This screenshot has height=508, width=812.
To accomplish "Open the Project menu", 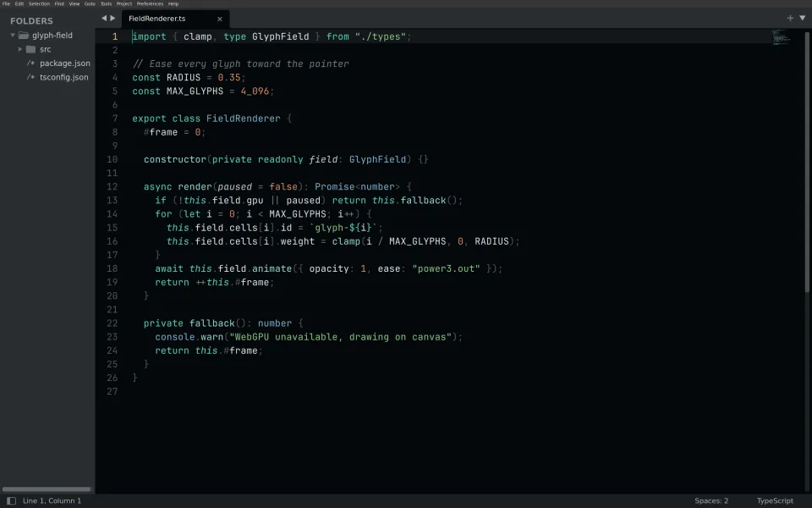I will 124,3.
